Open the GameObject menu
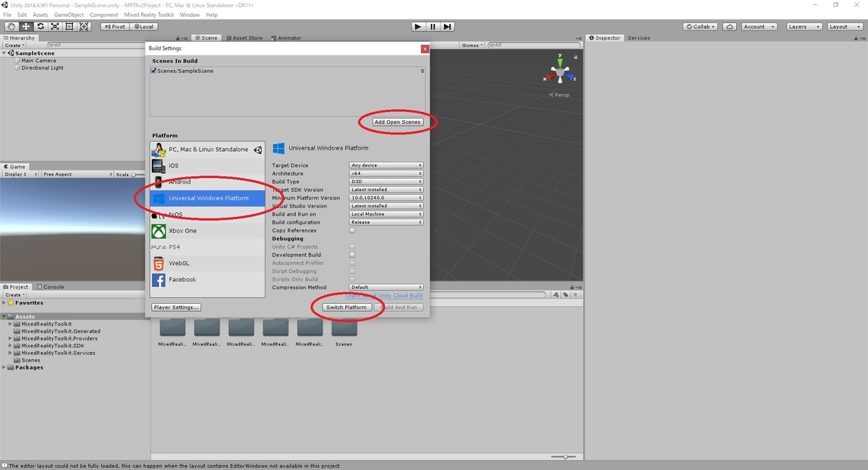The width and height of the screenshot is (868, 470). click(69, 14)
